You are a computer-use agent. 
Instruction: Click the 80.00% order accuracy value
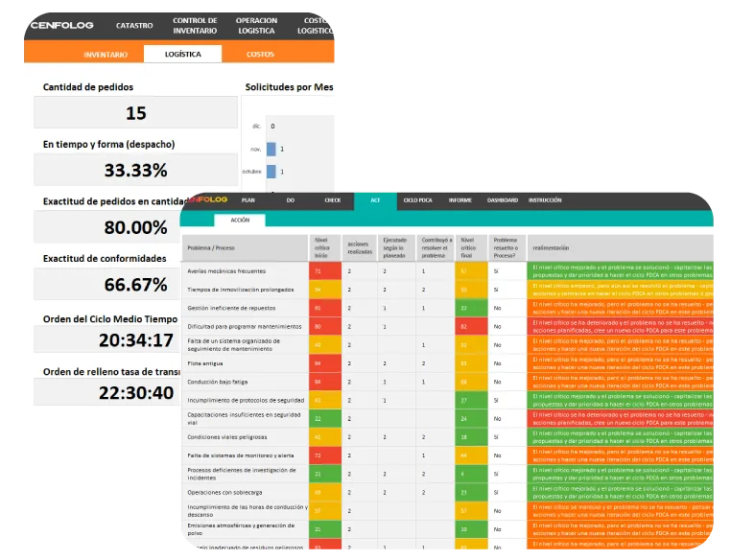pos(135,227)
